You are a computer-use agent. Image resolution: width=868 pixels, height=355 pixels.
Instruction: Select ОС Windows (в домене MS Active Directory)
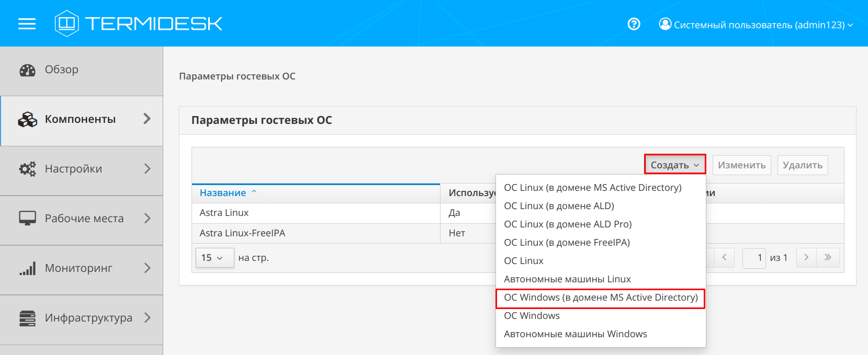coord(601,297)
